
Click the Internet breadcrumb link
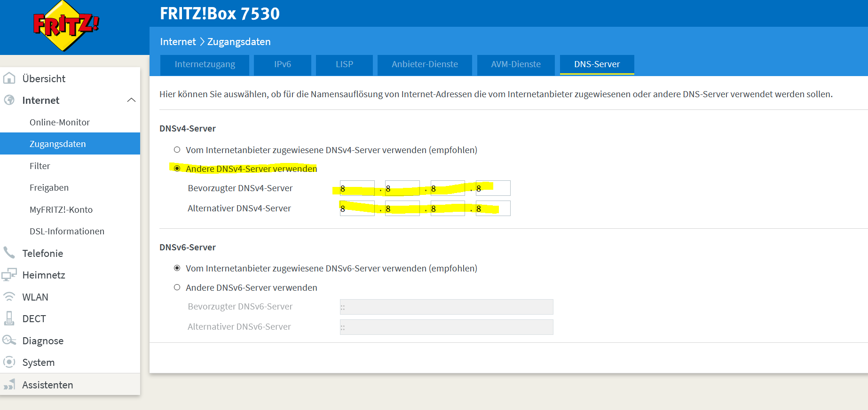178,42
